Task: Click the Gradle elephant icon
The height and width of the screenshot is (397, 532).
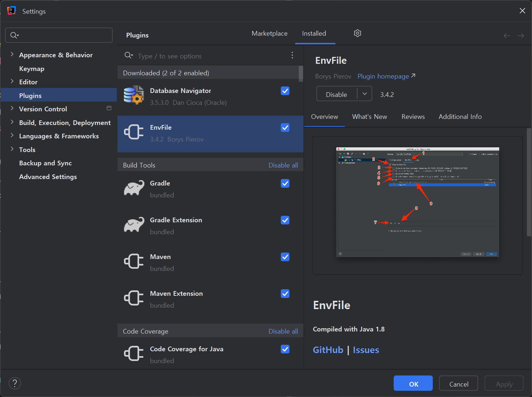Action: tap(134, 188)
